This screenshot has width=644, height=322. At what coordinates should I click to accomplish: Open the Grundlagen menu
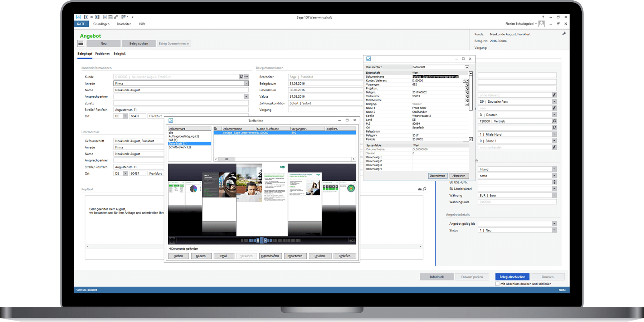coord(101,24)
